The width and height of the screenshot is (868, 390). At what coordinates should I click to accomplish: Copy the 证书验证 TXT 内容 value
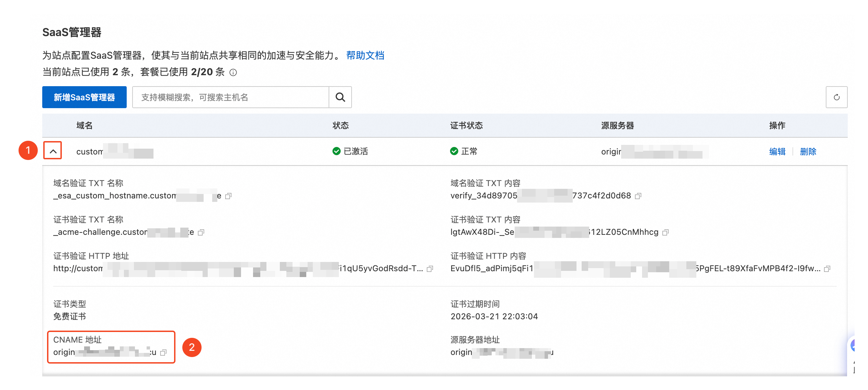click(665, 232)
